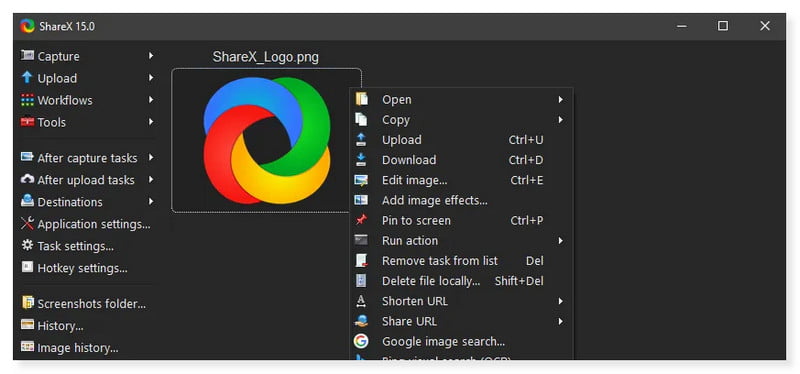Click the Open folder icon in context menu

coord(361,99)
